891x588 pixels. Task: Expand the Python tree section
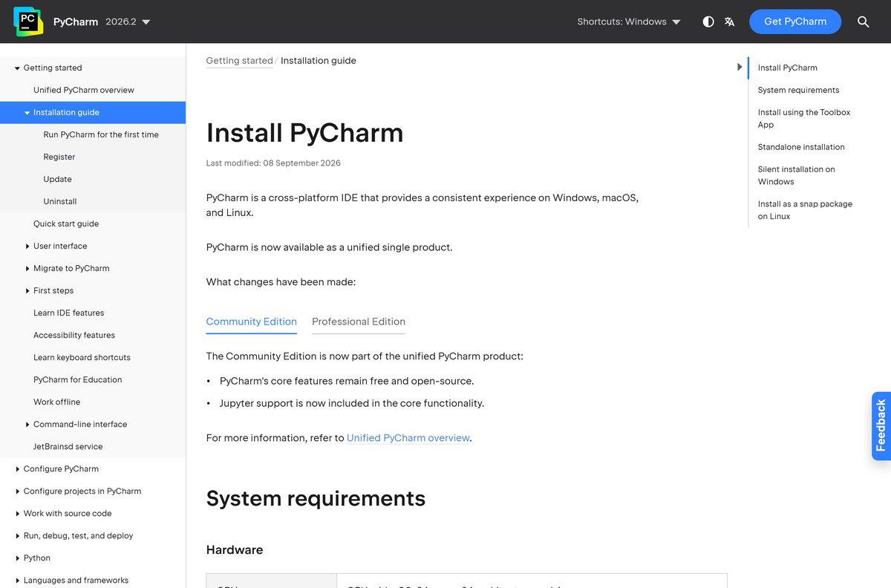pos(17,558)
